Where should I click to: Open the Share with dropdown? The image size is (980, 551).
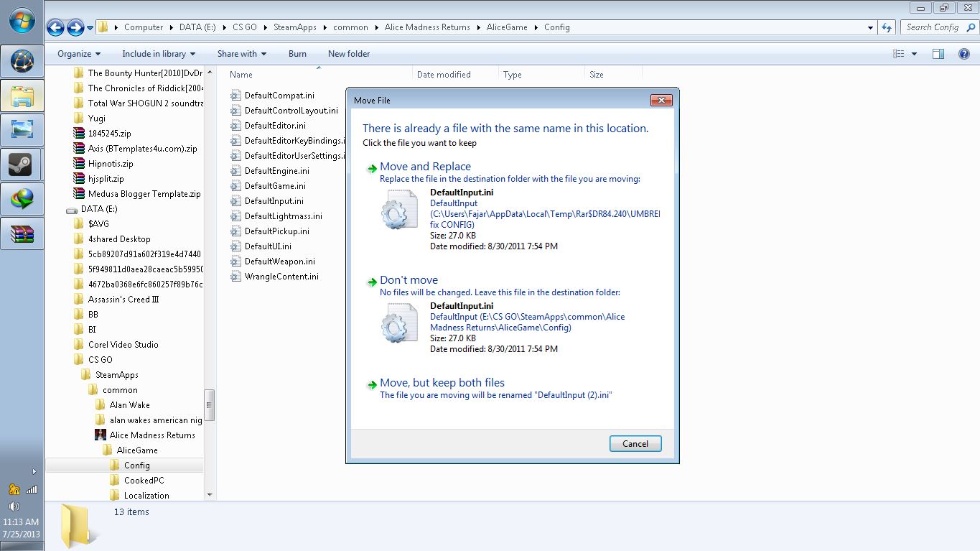(242, 54)
